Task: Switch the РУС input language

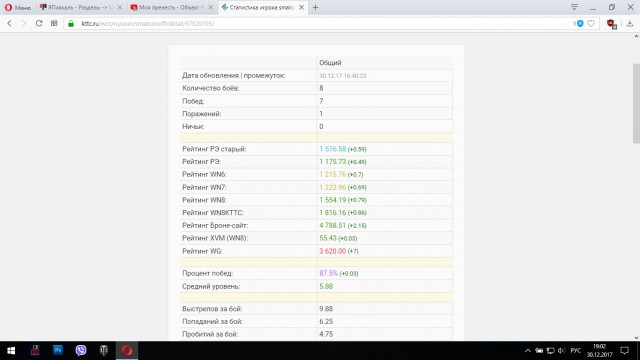Action: pyautogui.click(x=576, y=351)
